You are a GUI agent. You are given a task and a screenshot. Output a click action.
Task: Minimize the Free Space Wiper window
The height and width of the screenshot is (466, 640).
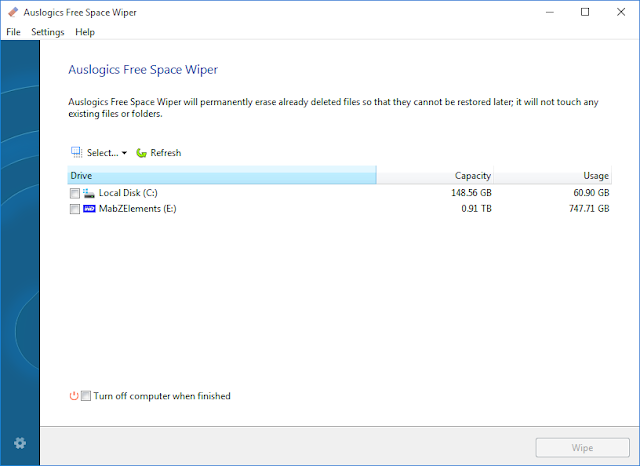550,12
